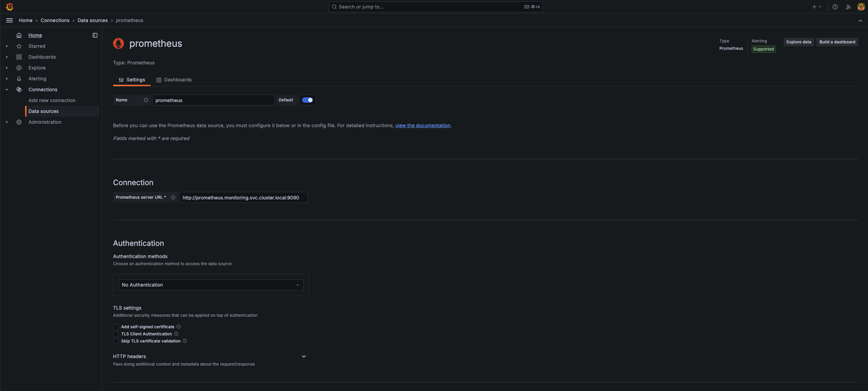The image size is (868, 391).
Task: Open the news feed RSS icon
Action: [x=848, y=6]
